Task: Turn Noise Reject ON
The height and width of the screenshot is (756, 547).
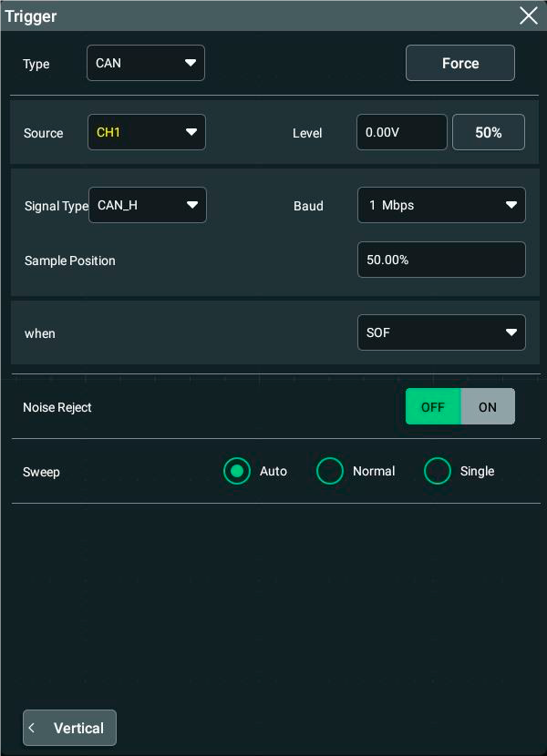Action: 488,406
